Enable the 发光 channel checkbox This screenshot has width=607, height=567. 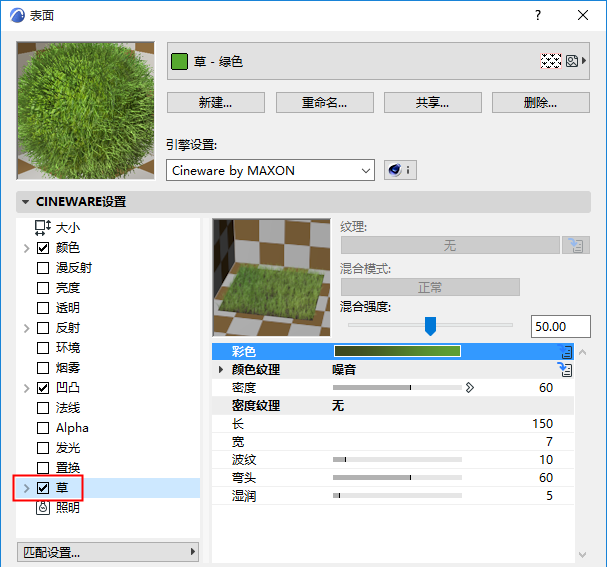pyautogui.click(x=43, y=448)
